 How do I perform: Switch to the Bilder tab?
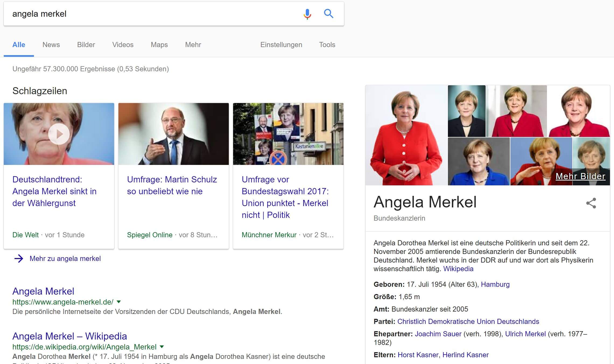(x=86, y=45)
